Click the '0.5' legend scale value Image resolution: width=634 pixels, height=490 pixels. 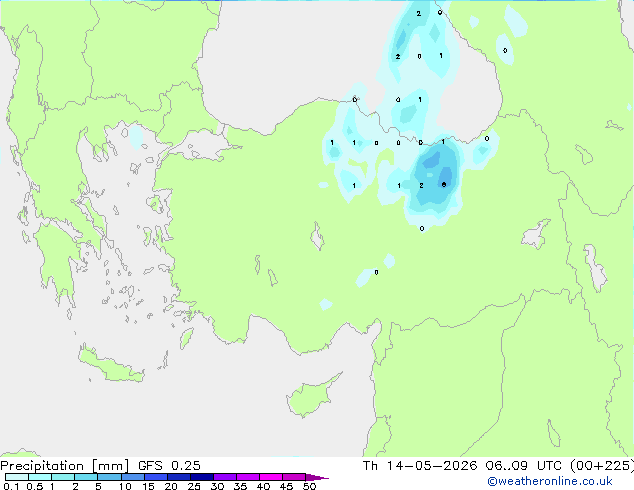tap(34, 486)
